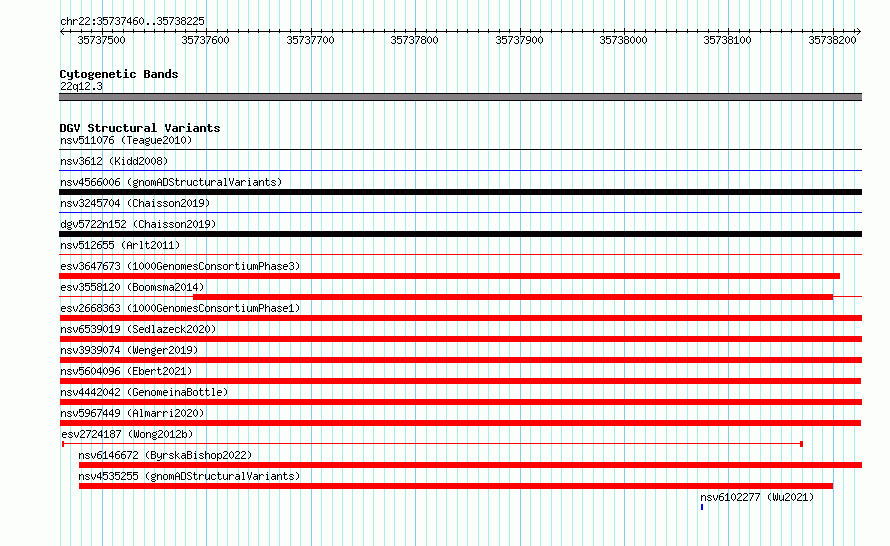This screenshot has height=546, width=890.
Task: Open variant nsv511076 (Teague2010)
Action: (126, 140)
